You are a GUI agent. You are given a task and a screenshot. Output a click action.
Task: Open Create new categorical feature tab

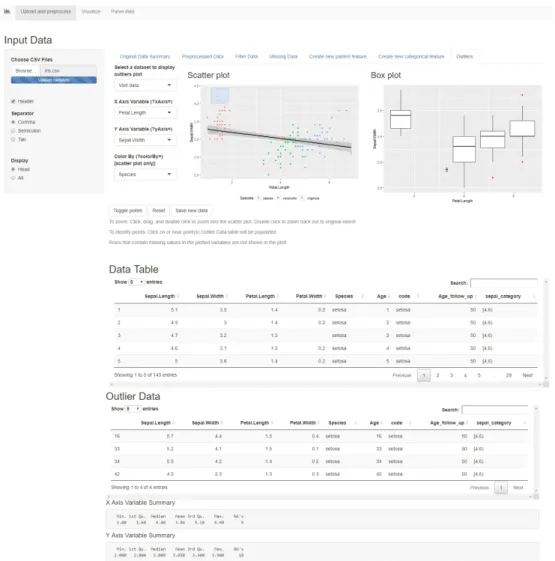tap(411, 57)
